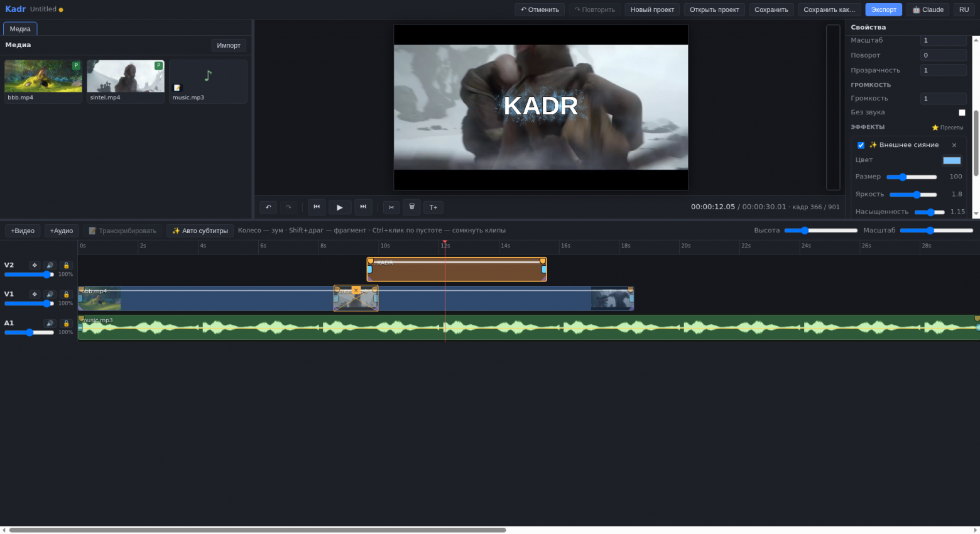Click the orange × on the sintel transition clip
Image resolution: width=980 pixels, height=534 pixels.
point(356,290)
